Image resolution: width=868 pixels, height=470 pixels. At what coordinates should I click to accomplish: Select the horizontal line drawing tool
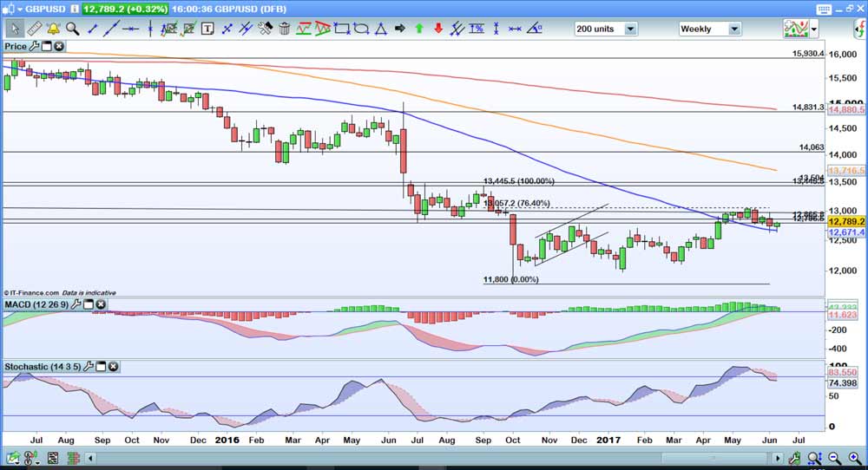[131, 29]
